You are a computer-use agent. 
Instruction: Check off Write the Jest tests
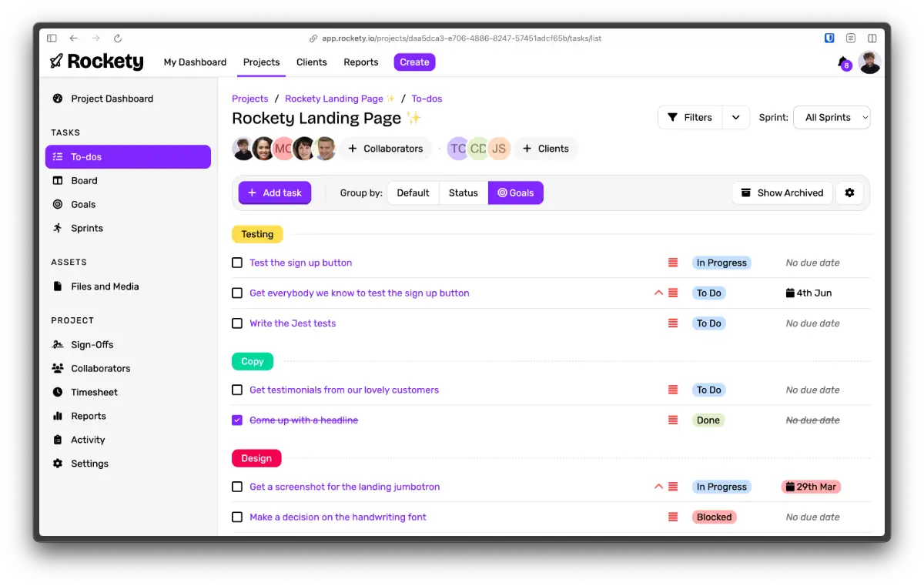tap(237, 323)
